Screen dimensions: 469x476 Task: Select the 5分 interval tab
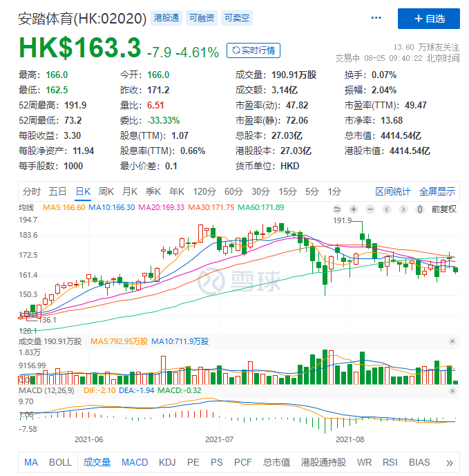point(312,191)
